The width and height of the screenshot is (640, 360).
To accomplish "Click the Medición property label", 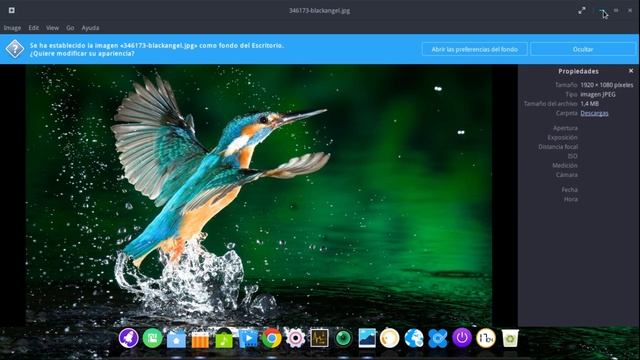I will 565,166.
